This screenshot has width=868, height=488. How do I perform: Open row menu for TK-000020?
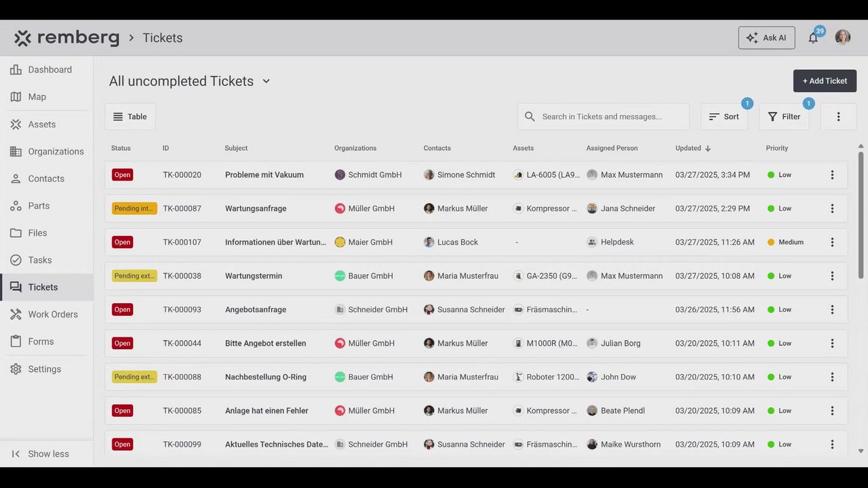tap(832, 175)
